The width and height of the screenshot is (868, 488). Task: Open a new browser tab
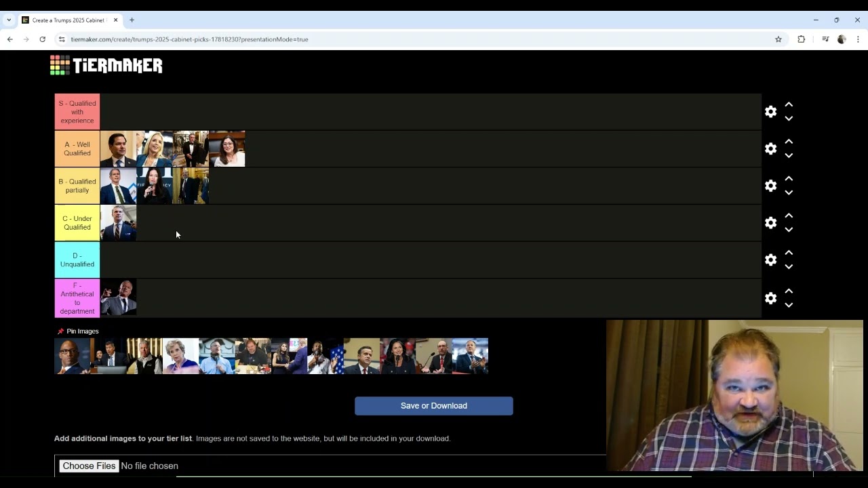(132, 20)
